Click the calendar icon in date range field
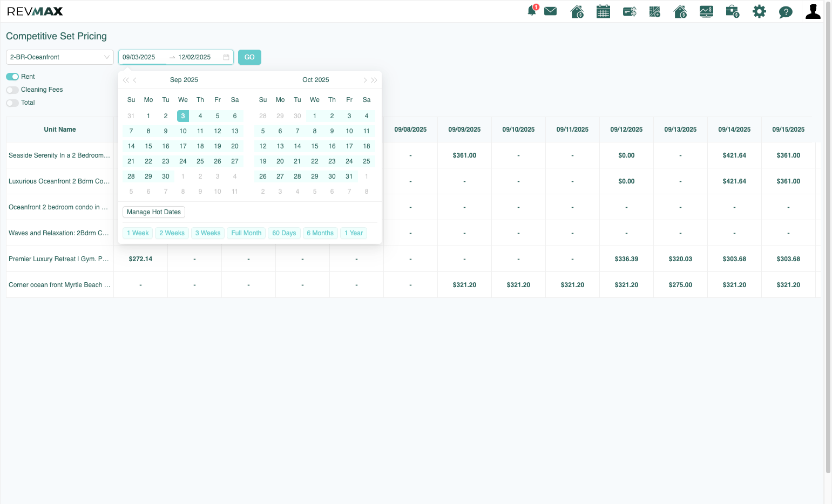Image resolution: width=832 pixels, height=504 pixels. (226, 57)
